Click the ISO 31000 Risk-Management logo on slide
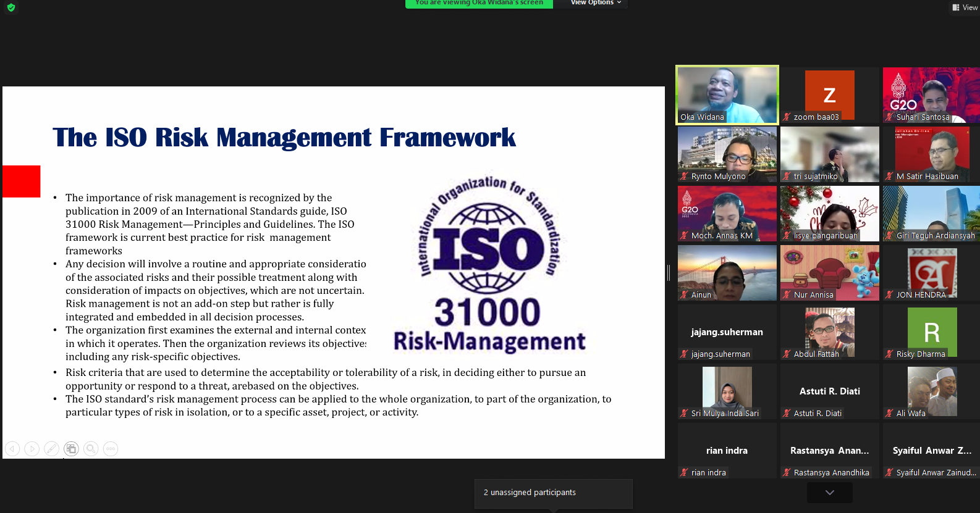The height and width of the screenshot is (513, 980). [x=489, y=266]
